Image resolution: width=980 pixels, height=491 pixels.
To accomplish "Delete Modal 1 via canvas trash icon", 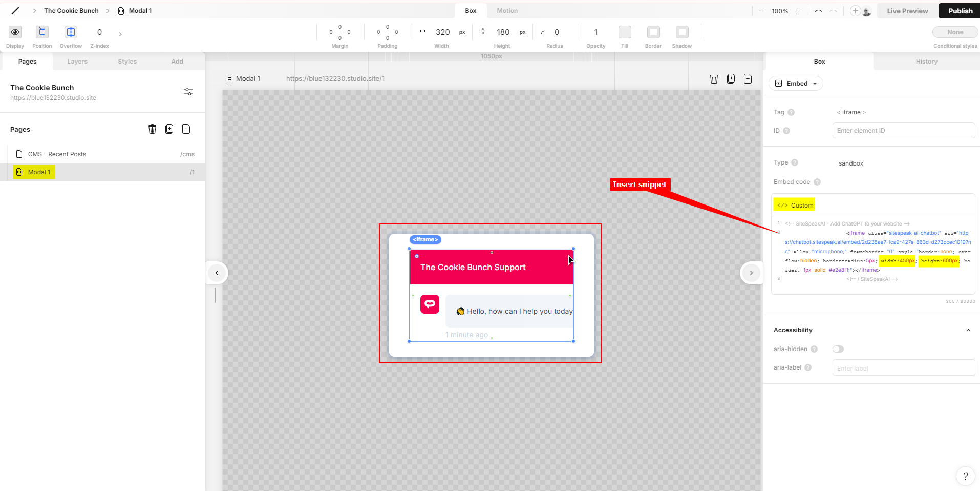I will (x=714, y=78).
